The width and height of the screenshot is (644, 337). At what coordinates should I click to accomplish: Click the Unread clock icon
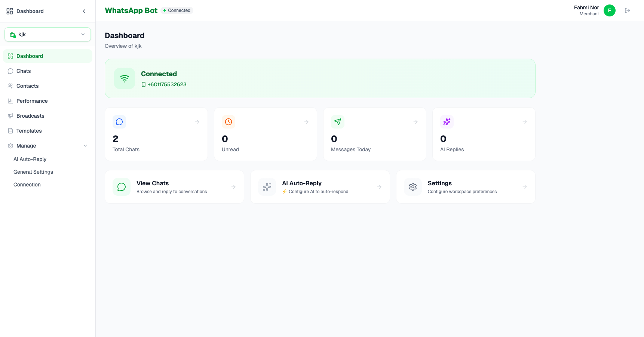[228, 121]
